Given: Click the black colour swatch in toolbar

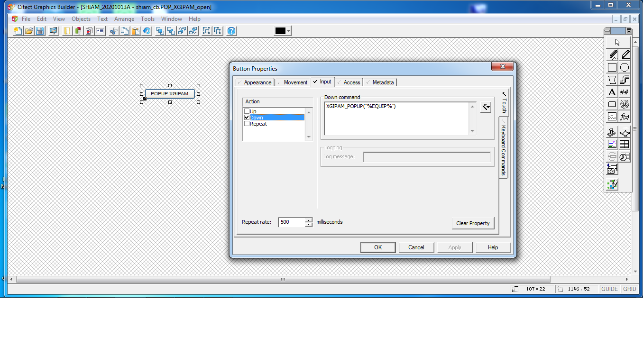Looking at the screenshot, I should [280, 31].
